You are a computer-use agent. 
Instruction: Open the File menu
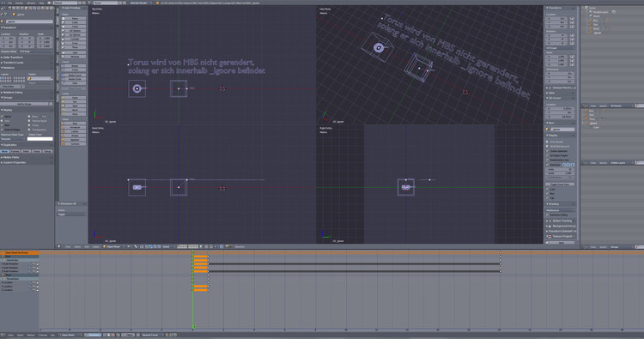click(x=9, y=3)
